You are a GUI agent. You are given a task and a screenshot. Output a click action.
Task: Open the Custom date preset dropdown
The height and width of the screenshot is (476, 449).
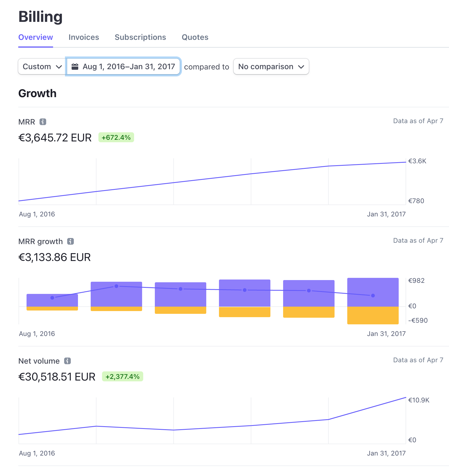coord(42,67)
